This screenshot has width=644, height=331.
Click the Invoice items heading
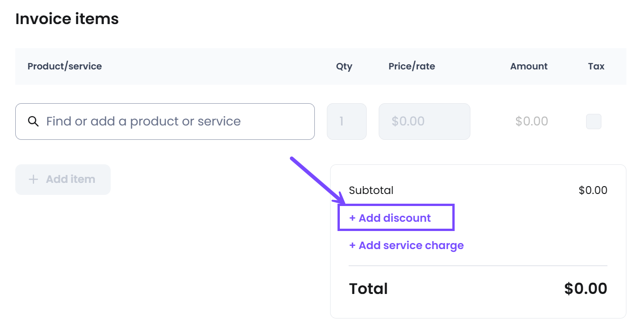pos(67,19)
